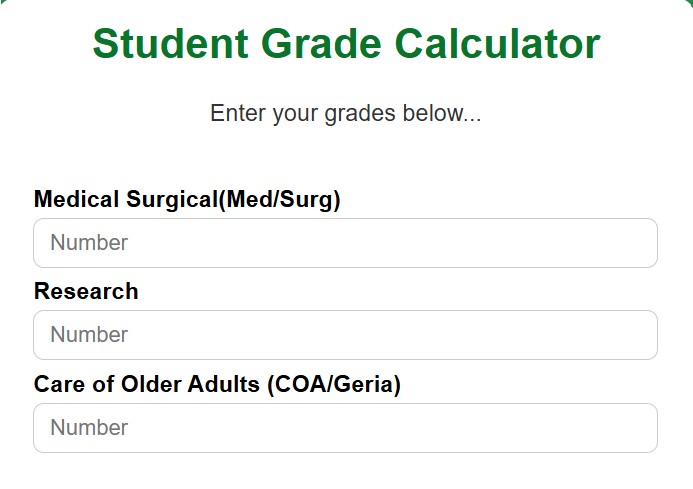This screenshot has width=693, height=489.
Task: Click the word Calculator in the title
Action: pyautogui.click(x=497, y=43)
